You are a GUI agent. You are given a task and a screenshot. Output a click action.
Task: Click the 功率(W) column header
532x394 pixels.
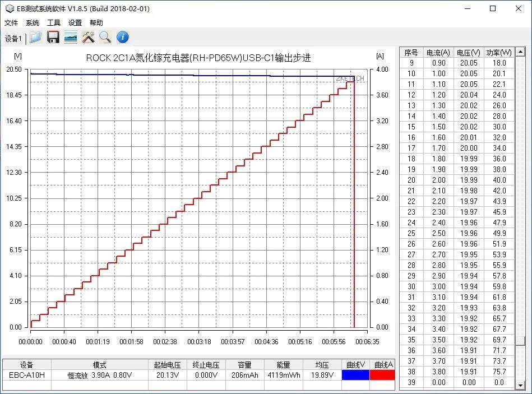point(499,53)
